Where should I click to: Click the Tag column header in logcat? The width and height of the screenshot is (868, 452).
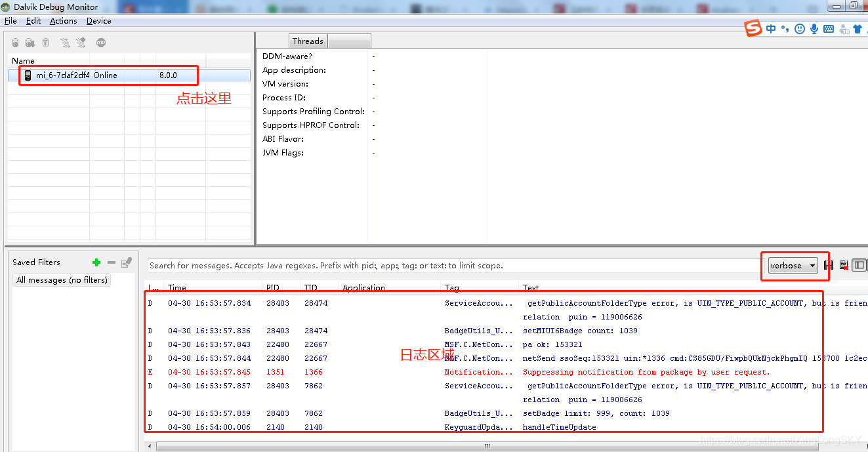point(452,288)
